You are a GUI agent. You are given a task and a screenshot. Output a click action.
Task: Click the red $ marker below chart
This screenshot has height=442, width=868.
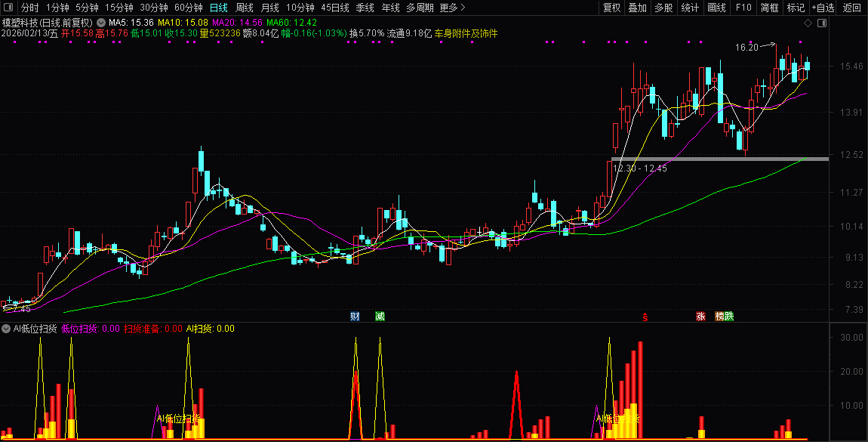coord(645,317)
